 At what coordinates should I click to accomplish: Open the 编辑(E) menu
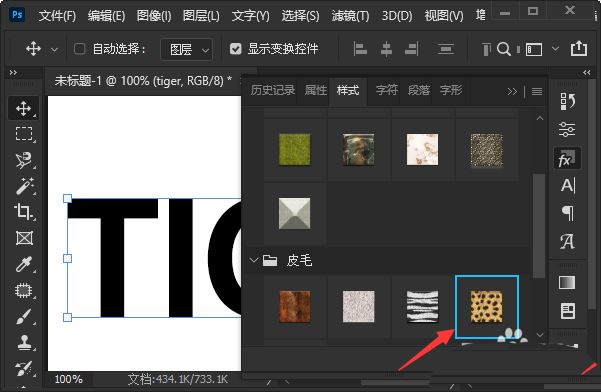pos(106,16)
